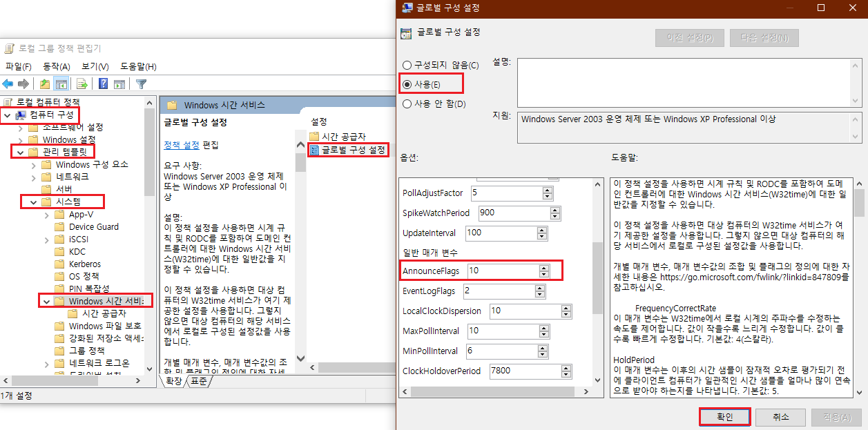Viewport: 868px width, 430px height.
Task: Toggle show/hide action pane icon
Action: click(119, 84)
